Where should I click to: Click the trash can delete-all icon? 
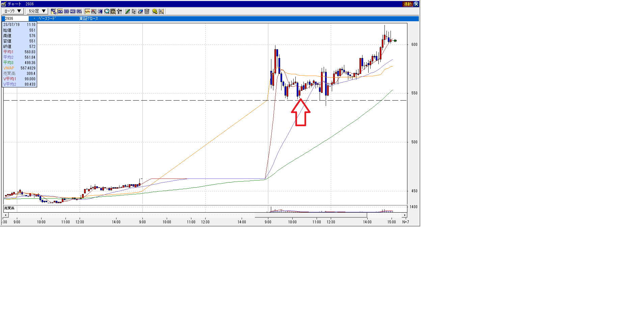click(147, 11)
